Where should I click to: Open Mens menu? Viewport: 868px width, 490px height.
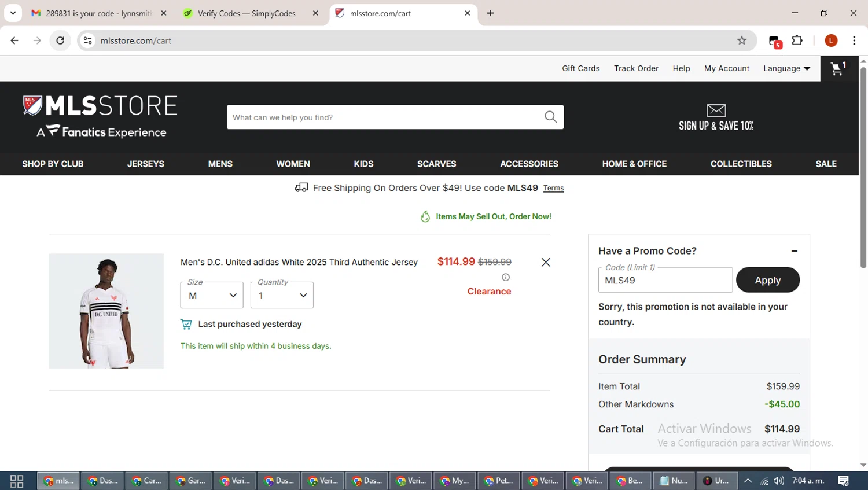click(220, 164)
